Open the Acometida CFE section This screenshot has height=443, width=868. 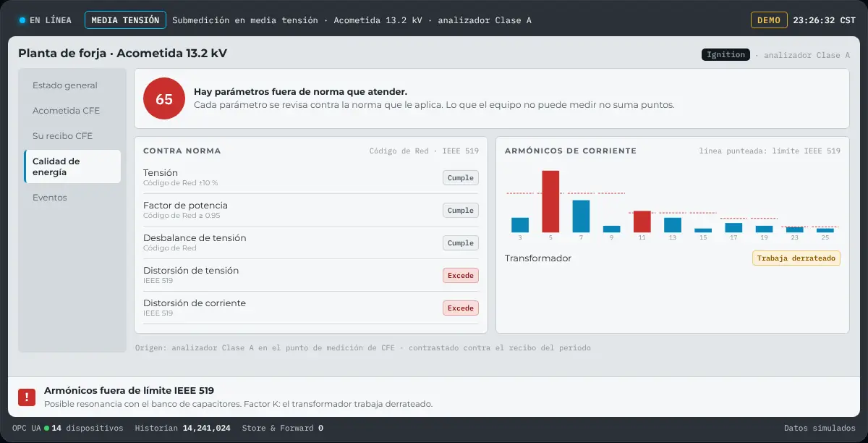(x=72, y=111)
